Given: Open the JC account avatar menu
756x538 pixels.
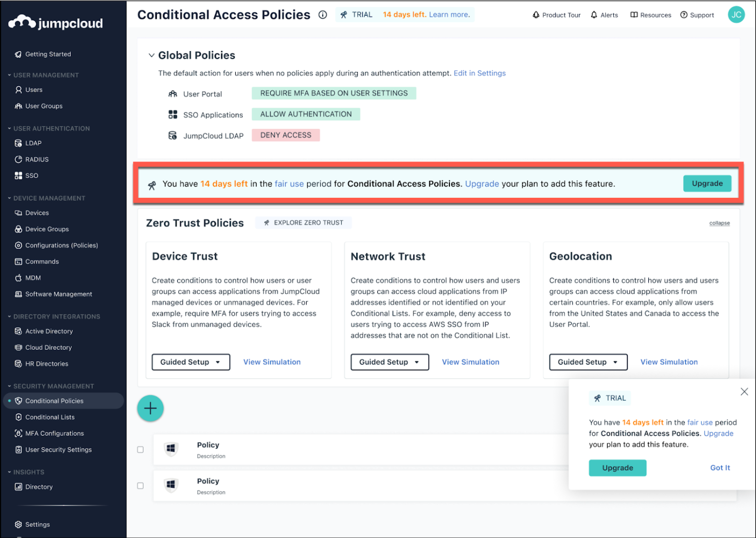Looking at the screenshot, I should (x=736, y=15).
